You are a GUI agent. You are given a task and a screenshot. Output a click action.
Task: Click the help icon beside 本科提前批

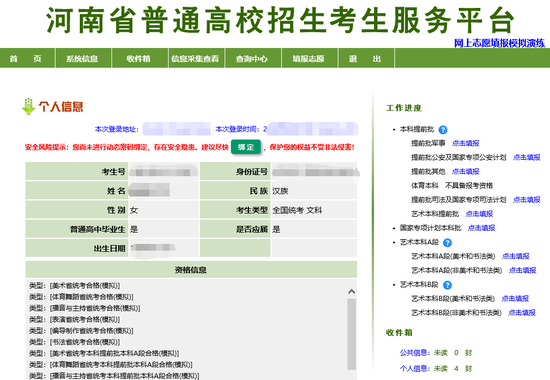coord(443,130)
